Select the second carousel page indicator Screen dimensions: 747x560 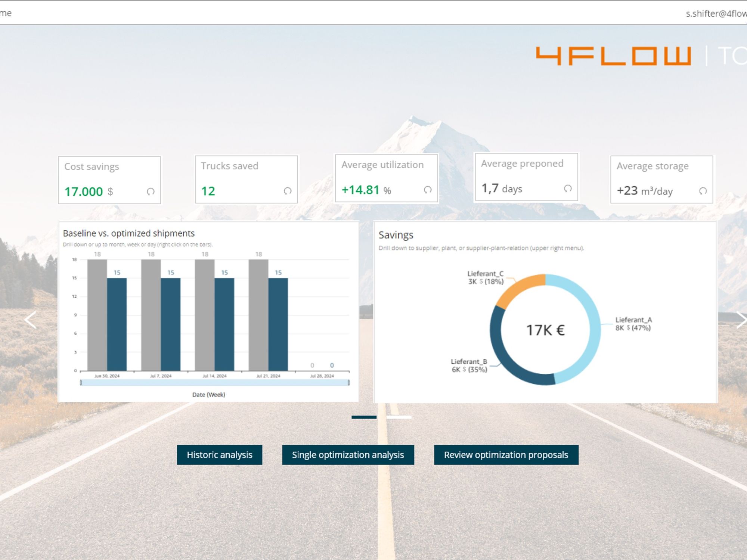pyautogui.click(x=399, y=417)
